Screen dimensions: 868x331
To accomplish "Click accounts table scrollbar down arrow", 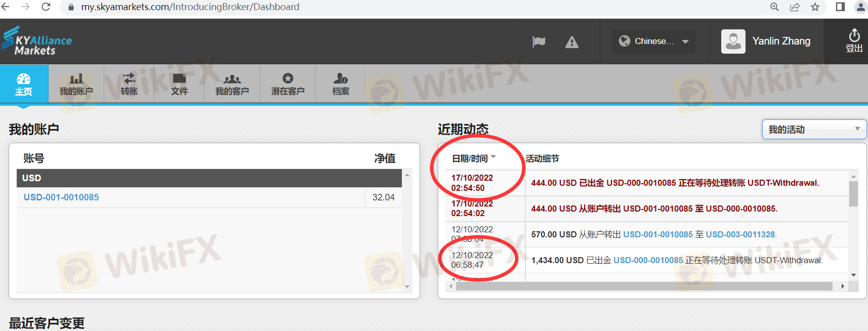I will [407, 287].
